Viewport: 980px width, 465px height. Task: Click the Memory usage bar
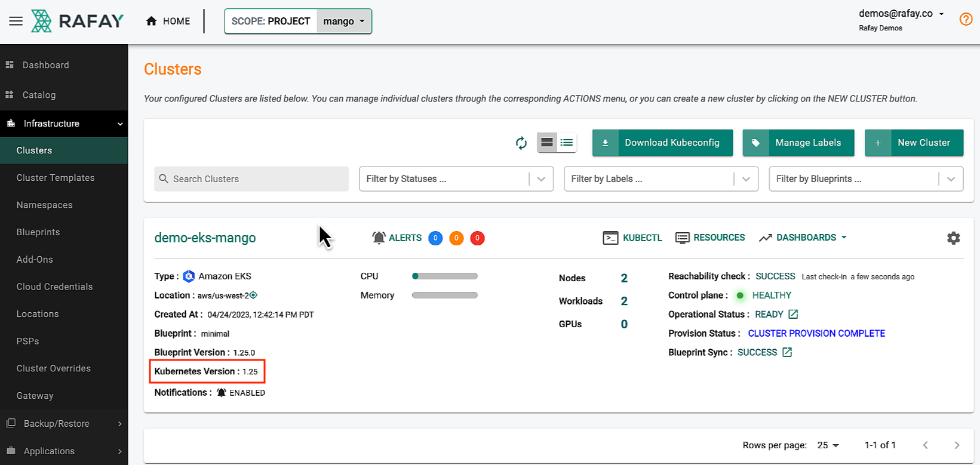pos(445,295)
